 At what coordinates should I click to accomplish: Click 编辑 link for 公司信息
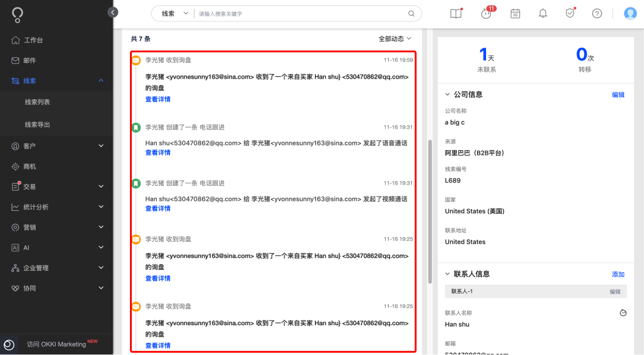(618, 95)
